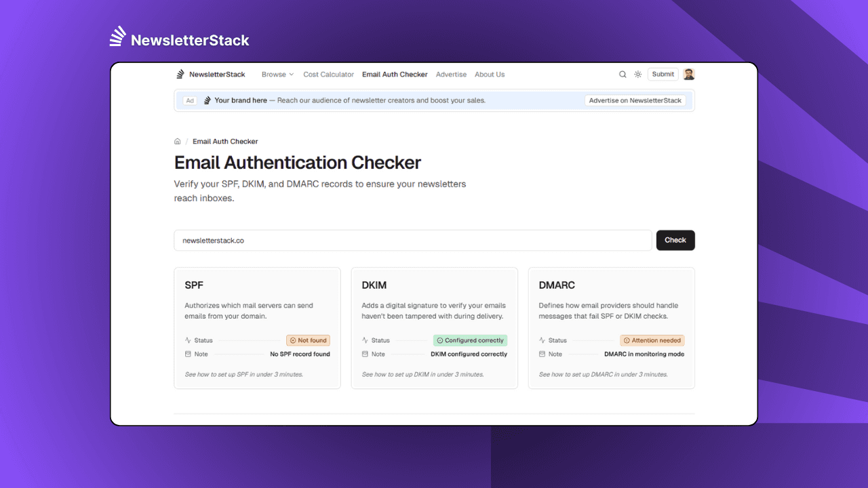The height and width of the screenshot is (488, 868).
Task: Toggle the theme with the sun icon
Action: (x=637, y=74)
